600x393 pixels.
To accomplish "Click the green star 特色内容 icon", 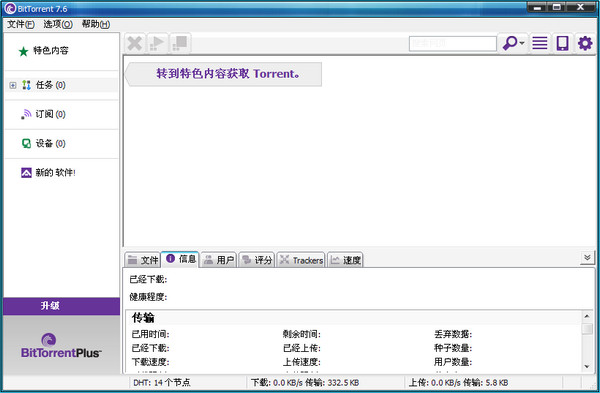I will coord(23,51).
